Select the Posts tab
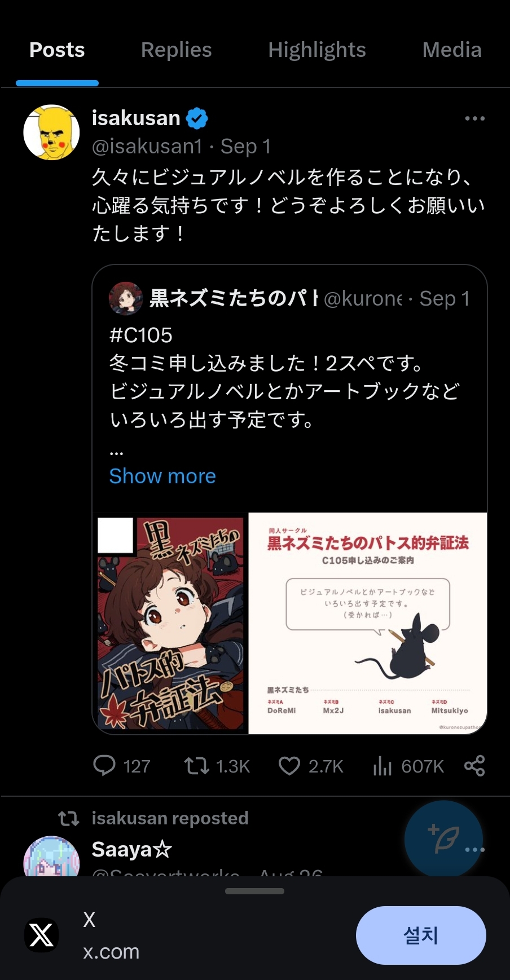The height and width of the screenshot is (980, 510). pos(57,50)
